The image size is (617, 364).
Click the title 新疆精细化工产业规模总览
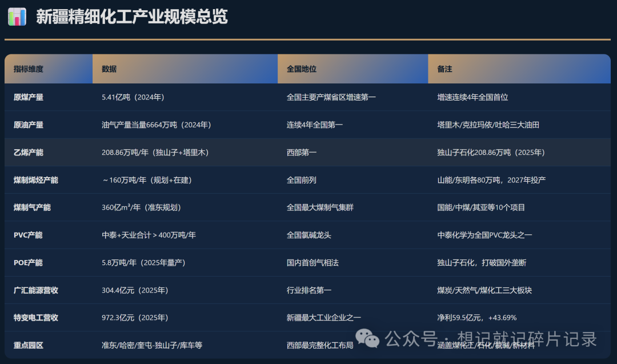(132, 17)
